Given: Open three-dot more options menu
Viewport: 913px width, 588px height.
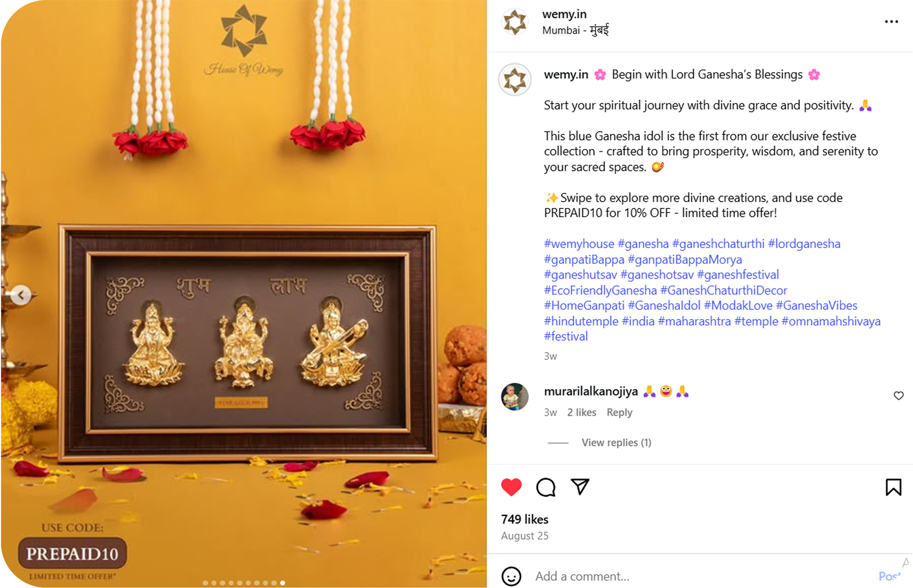Looking at the screenshot, I should point(891,22).
